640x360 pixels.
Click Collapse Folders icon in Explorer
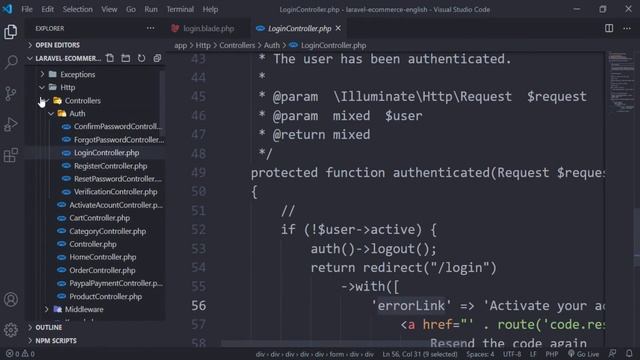tap(157, 58)
